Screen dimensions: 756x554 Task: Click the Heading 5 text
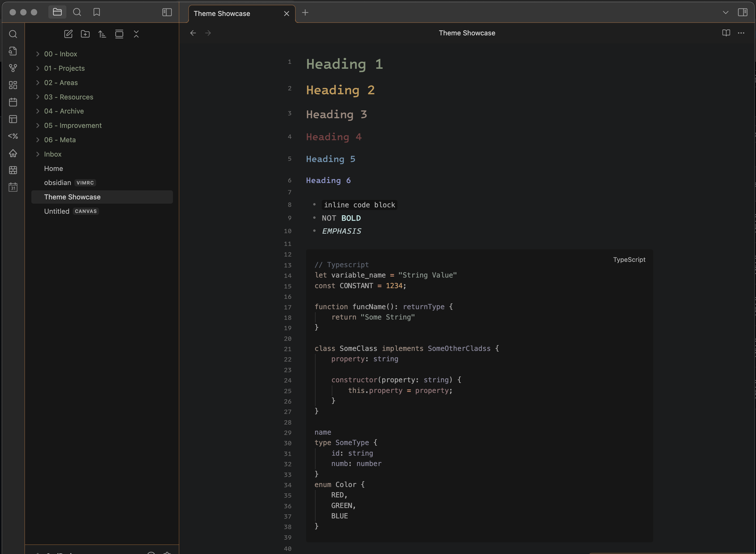330,159
